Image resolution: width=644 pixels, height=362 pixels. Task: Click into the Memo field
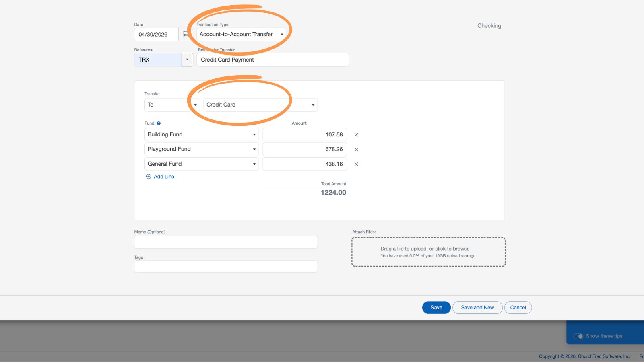[226, 242]
